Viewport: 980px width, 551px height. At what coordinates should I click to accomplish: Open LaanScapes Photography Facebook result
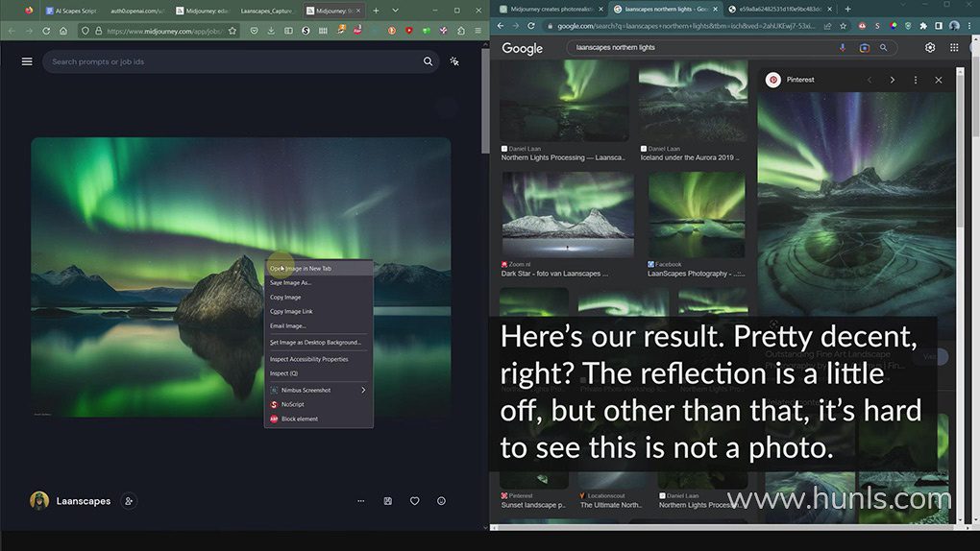click(696, 274)
